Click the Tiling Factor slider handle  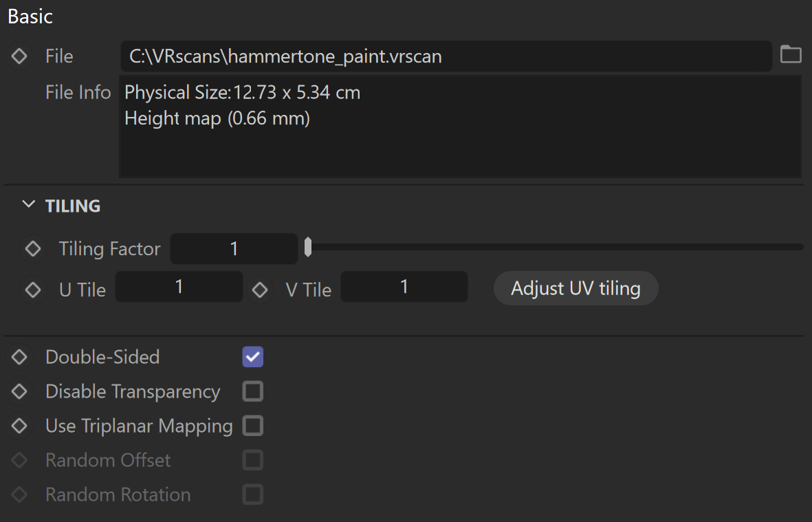308,248
